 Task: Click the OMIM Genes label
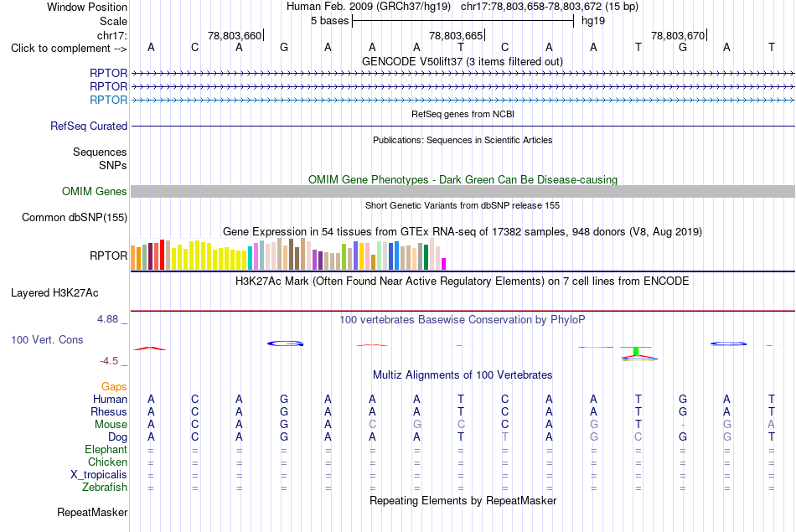coord(95,191)
